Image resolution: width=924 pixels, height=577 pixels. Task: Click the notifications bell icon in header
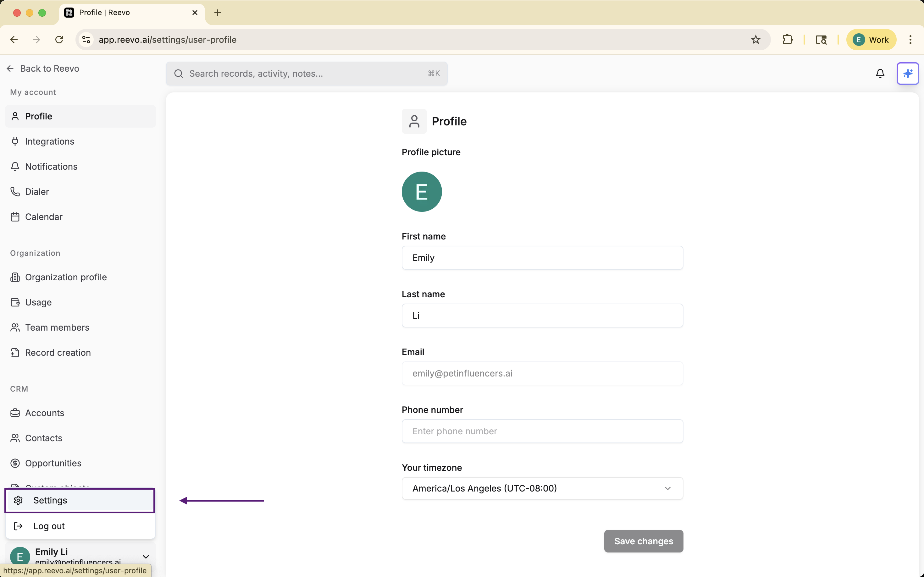tap(880, 73)
